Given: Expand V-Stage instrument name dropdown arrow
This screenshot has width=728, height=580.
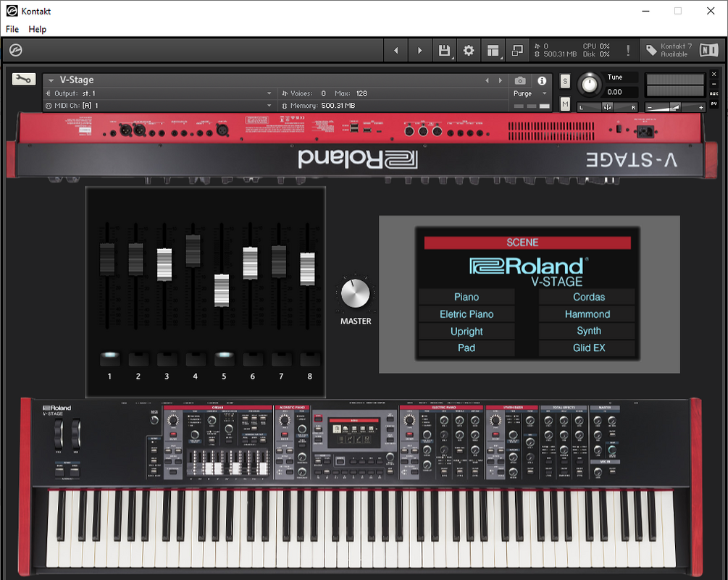Looking at the screenshot, I should click(51, 80).
